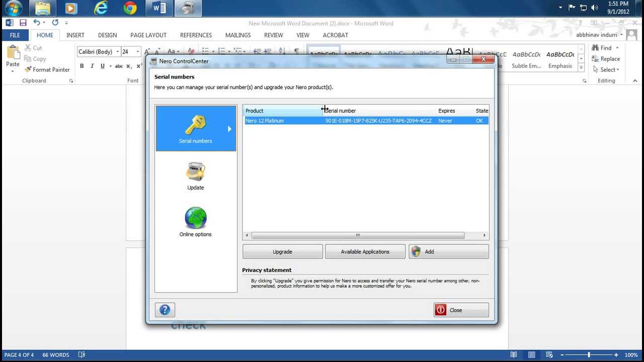644x362 pixels.
Task: Click the serial number value 901E-018M
Action: (378, 121)
